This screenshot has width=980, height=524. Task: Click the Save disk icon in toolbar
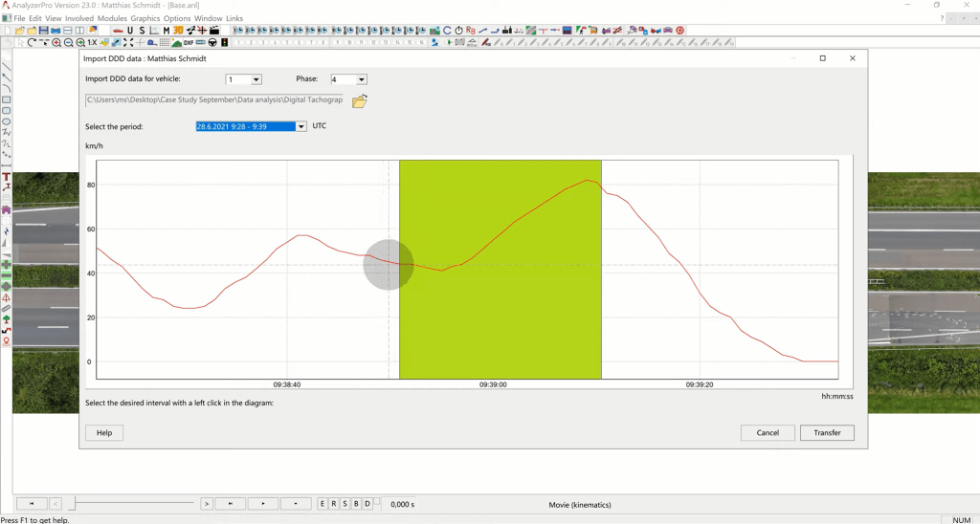pos(43,31)
